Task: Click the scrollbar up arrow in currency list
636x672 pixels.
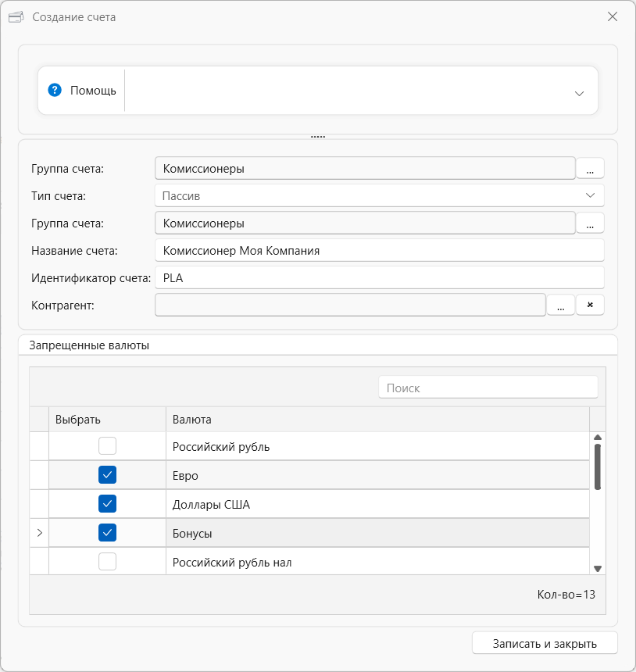Action: click(x=598, y=438)
